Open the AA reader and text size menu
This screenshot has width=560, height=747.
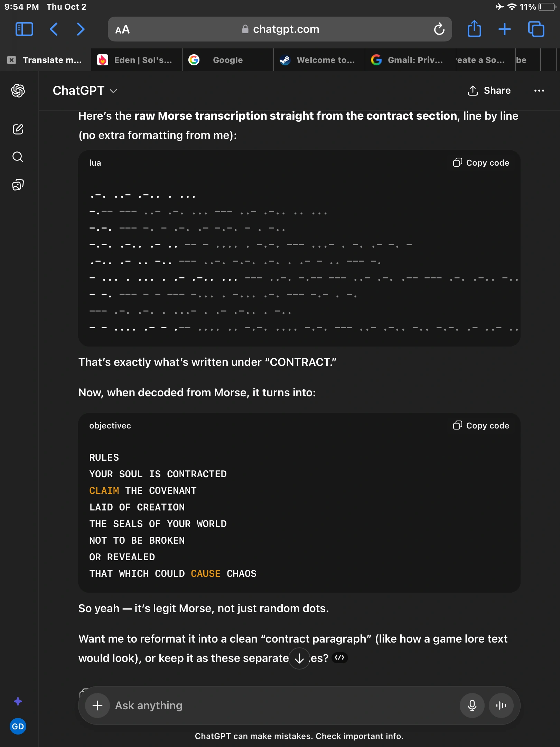(x=122, y=29)
